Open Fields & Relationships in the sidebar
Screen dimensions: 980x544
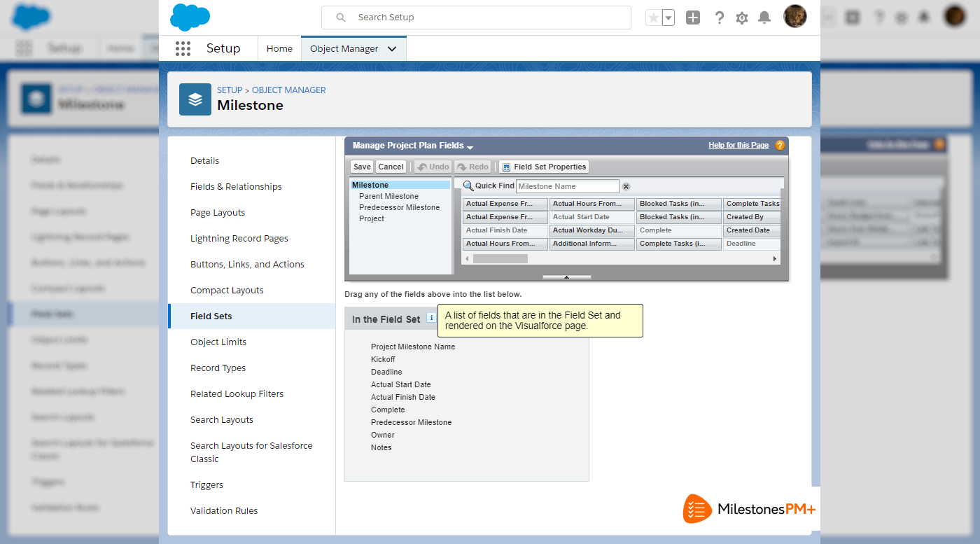(x=236, y=186)
